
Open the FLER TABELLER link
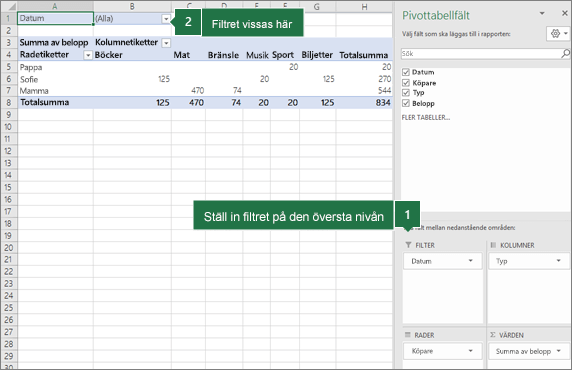pos(426,117)
